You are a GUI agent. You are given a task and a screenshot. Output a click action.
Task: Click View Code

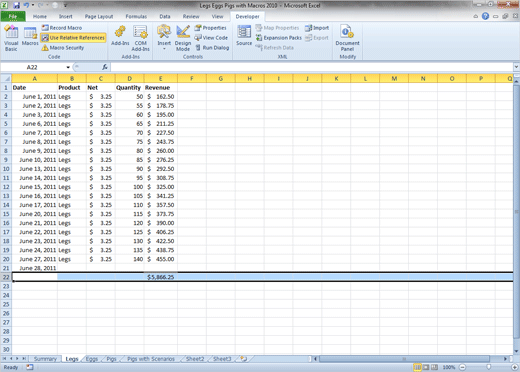coord(211,38)
